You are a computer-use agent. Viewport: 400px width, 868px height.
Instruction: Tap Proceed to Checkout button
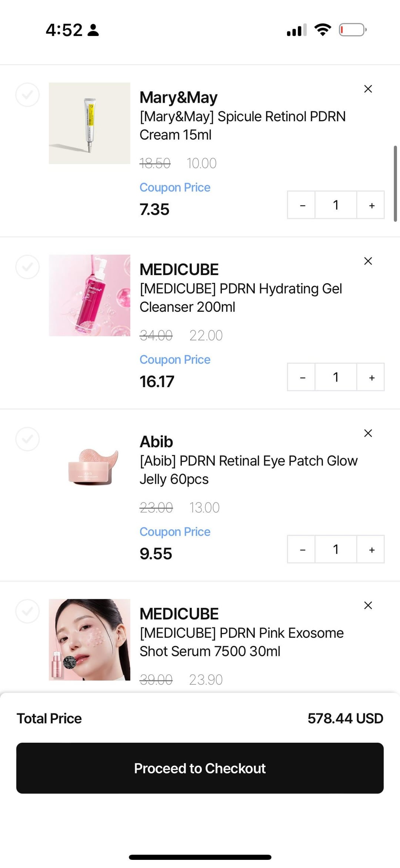[200, 768]
